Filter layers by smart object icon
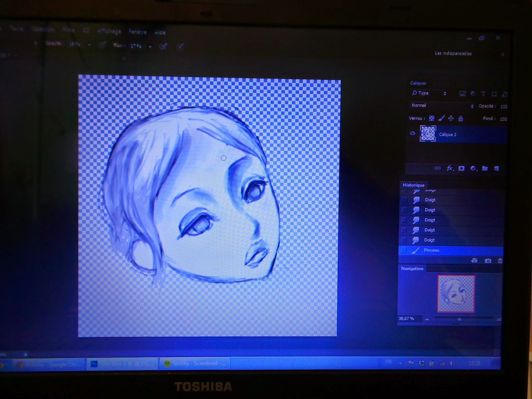532x399 pixels. (504, 94)
